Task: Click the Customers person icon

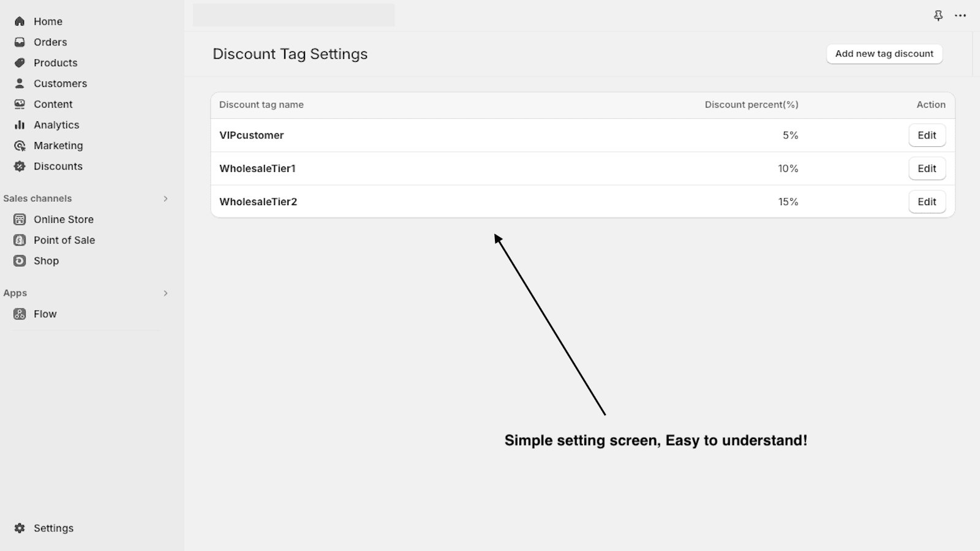Action: [20, 83]
